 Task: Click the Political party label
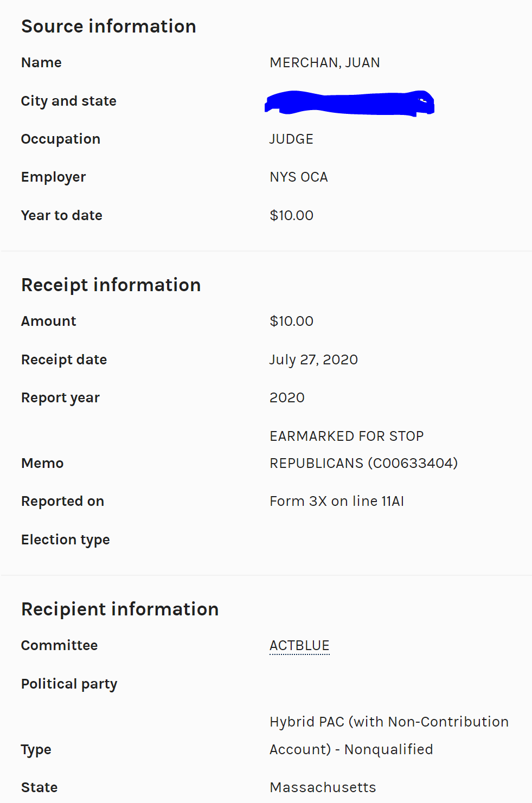point(69,684)
